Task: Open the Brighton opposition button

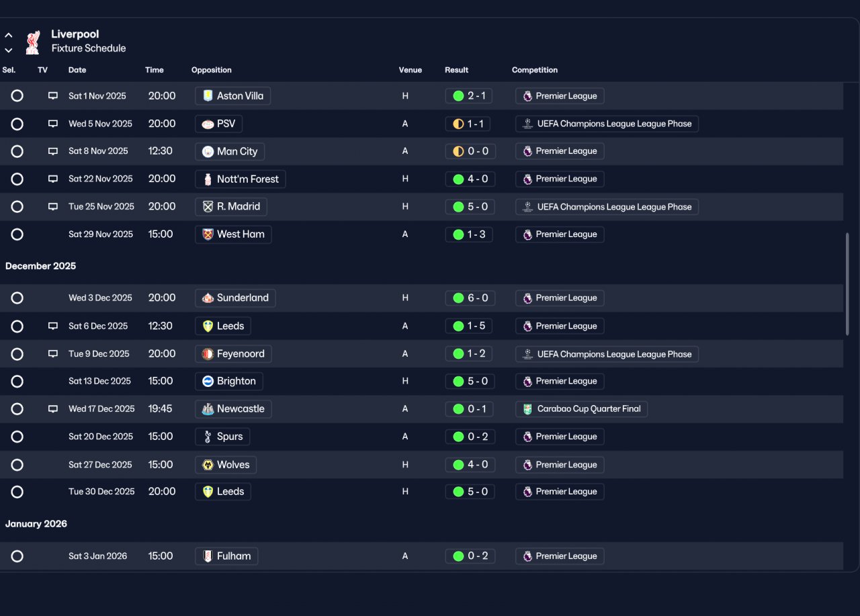Action: click(229, 381)
